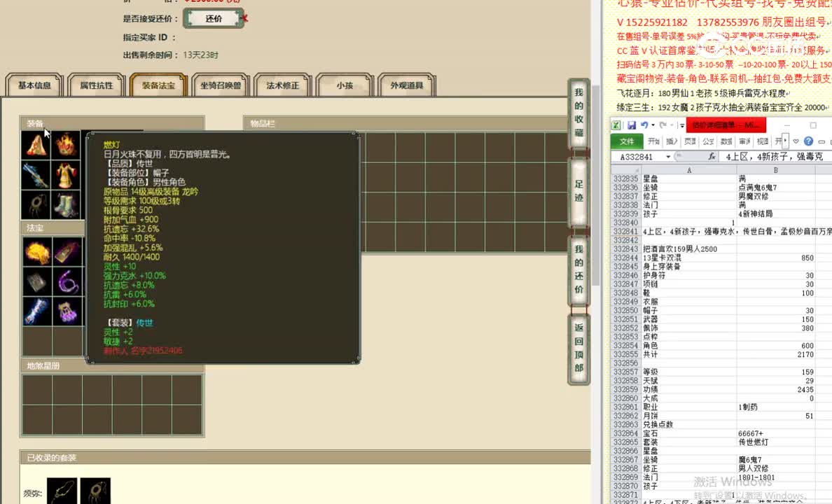The width and height of the screenshot is (832, 504).
Task: Click the 我的还价 side button
Action: click(x=578, y=269)
